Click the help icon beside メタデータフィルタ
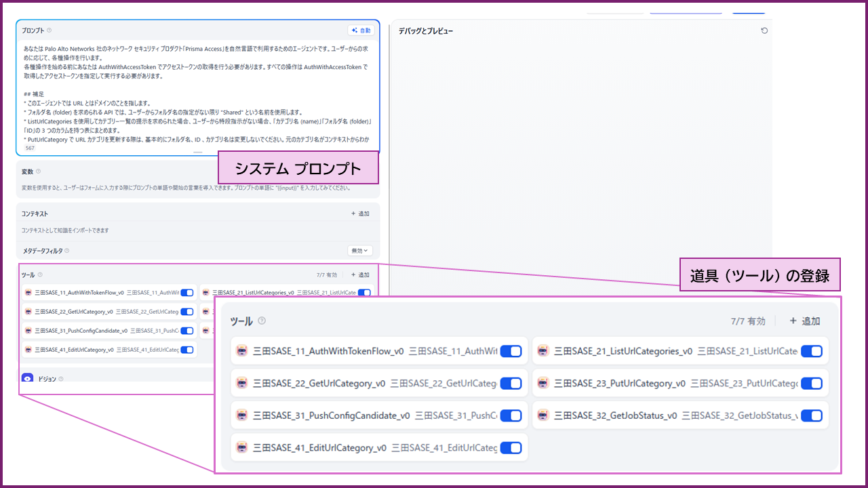Screen dimensions: 868x488 [x=66, y=251]
